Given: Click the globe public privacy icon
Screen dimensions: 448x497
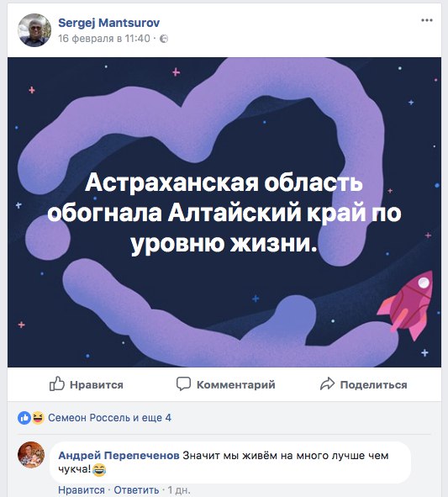Looking at the screenshot, I should (164, 39).
